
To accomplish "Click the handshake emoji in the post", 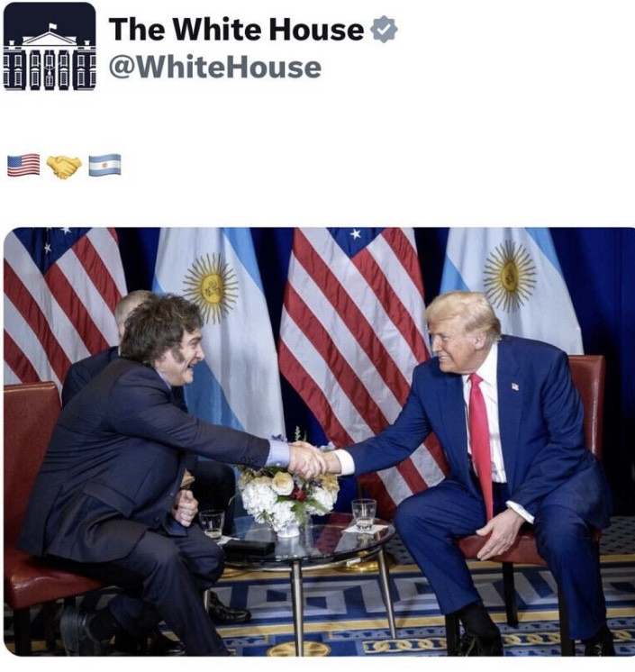I will pyautogui.click(x=64, y=167).
